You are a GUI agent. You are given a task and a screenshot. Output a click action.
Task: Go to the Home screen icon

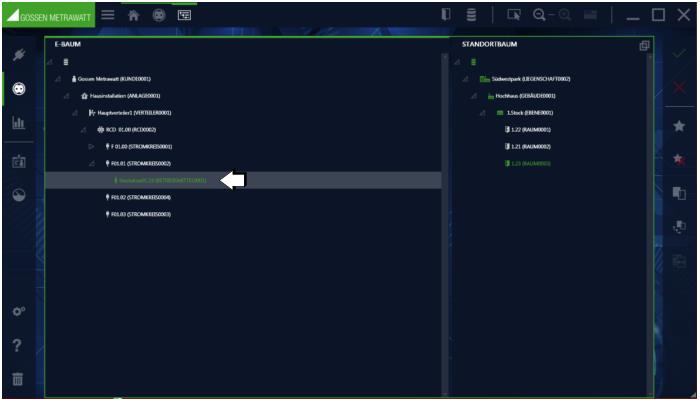pyautogui.click(x=133, y=15)
